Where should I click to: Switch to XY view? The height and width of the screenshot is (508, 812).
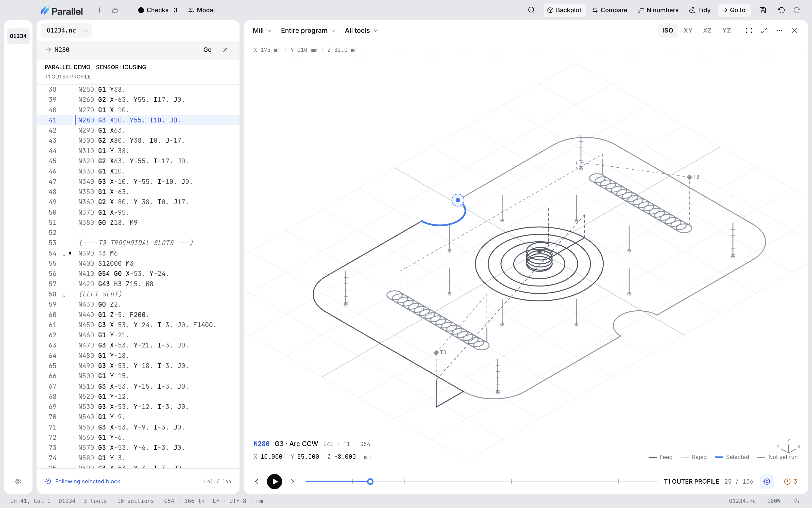point(688,30)
